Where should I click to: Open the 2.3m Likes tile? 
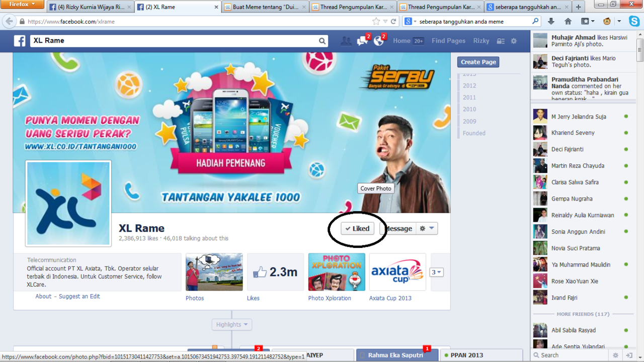click(276, 272)
